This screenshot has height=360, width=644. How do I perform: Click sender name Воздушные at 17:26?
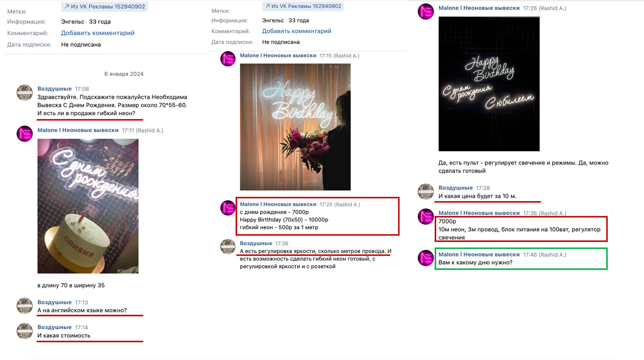coord(256,243)
